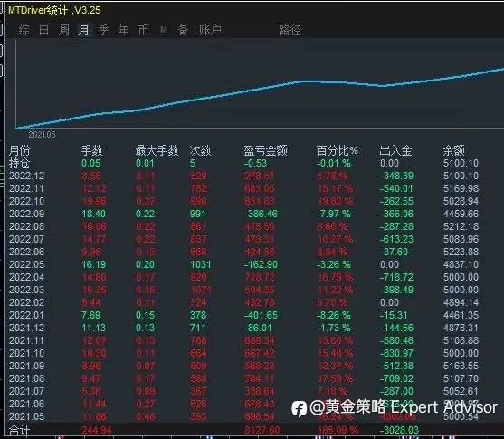Select the 2021.07 month row
Image resolution: width=504 pixels, height=439 pixels.
[x=244, y=391]
